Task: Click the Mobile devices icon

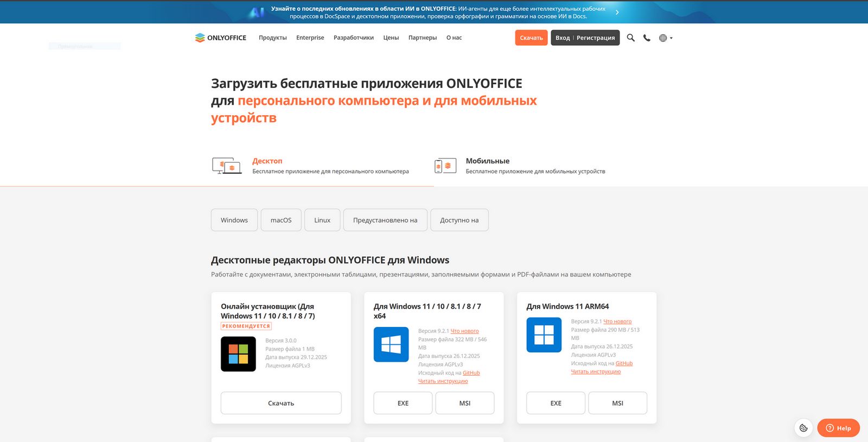Action: coord(445,166)
